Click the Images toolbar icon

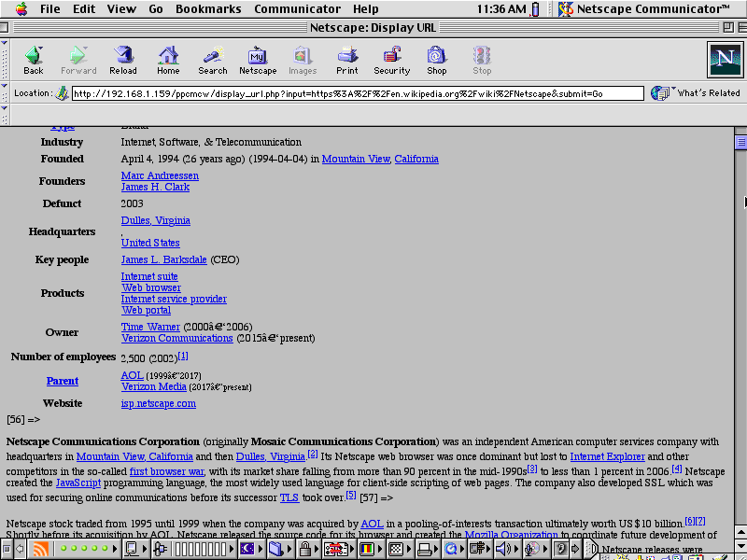[x=302, y=55]
